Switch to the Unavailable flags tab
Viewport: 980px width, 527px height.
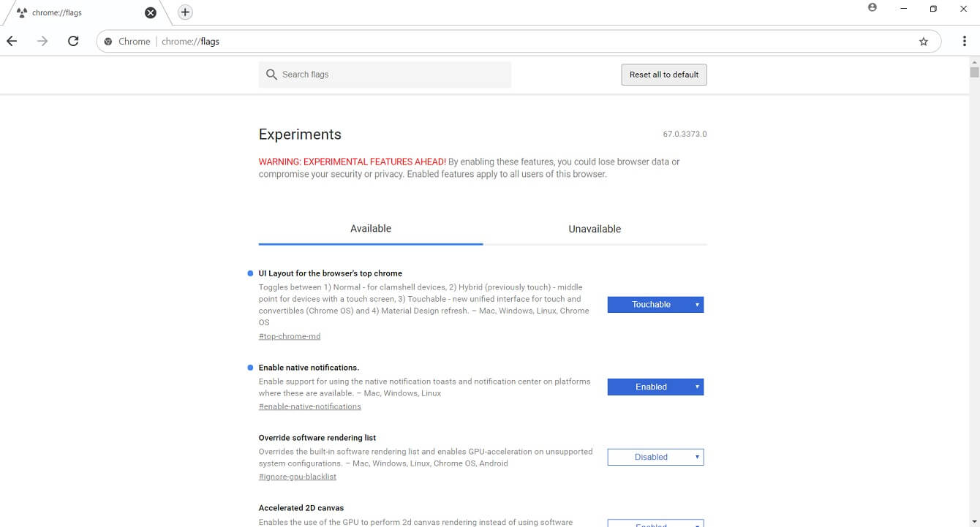(x=595, y=229)
